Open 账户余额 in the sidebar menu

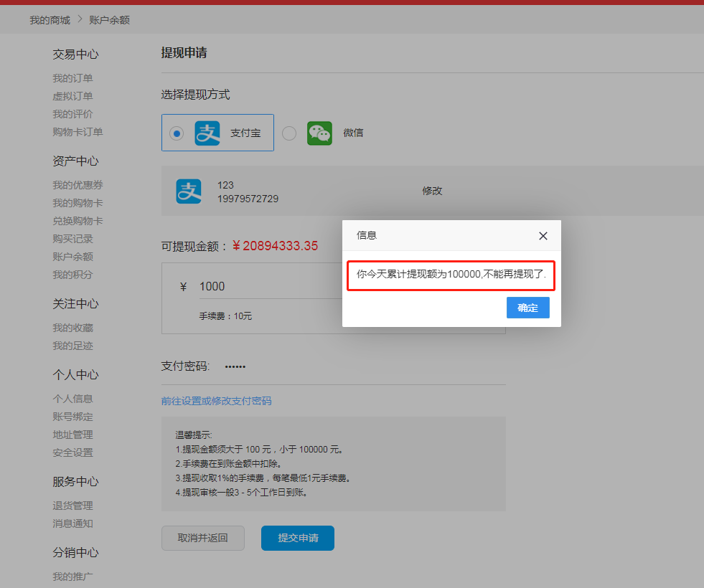(72, 257)
